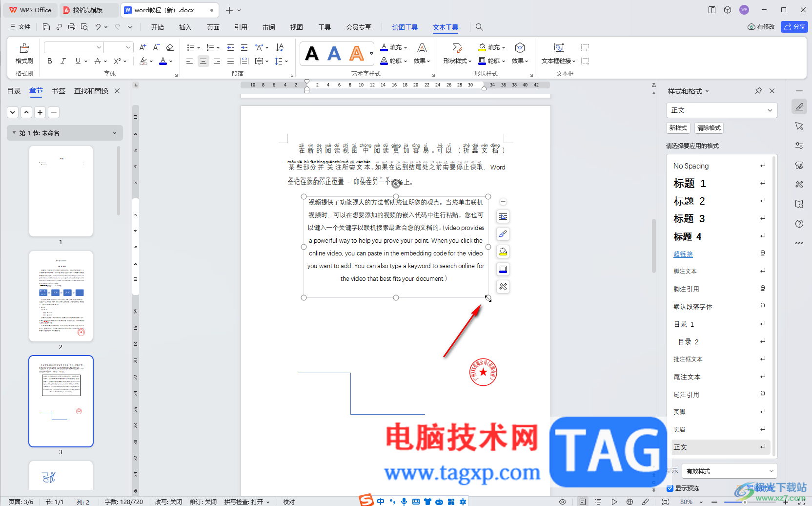Click the 清除格式 button
812x506 pixels.
709,128
